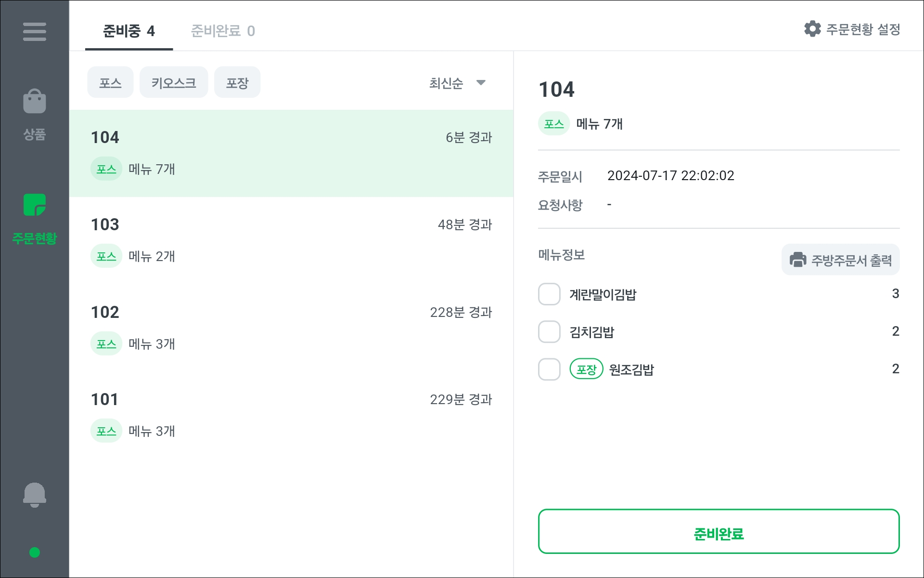
Task: Click the settings gear icon
Action: click(x=812, y=29)
